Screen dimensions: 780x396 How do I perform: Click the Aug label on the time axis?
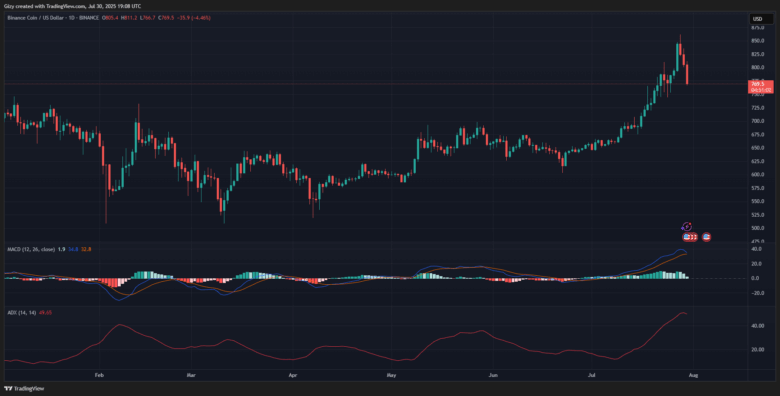point(693,375)
